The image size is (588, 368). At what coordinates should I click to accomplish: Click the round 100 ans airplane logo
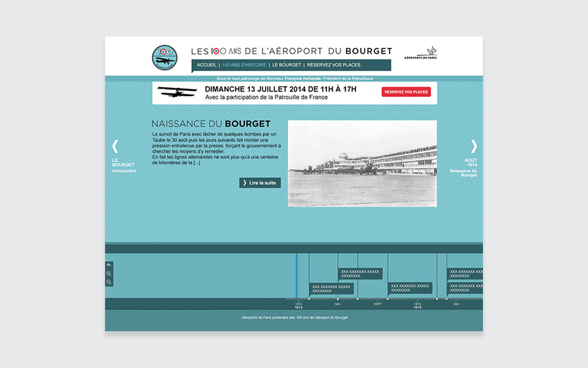click(x=165, y=58)
